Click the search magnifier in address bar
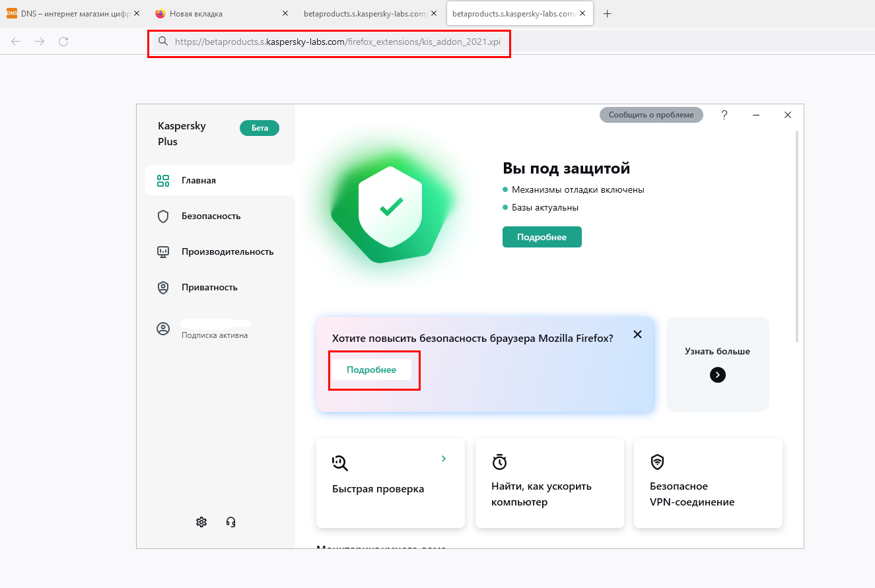The height and width of the screenshot is (588, 875). (x=163, y=42)
